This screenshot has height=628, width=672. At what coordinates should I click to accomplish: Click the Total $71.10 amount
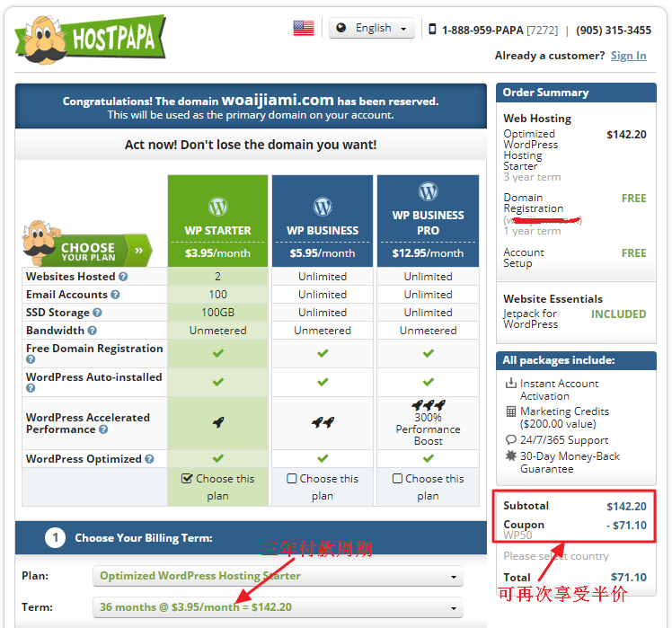[628, 578]
